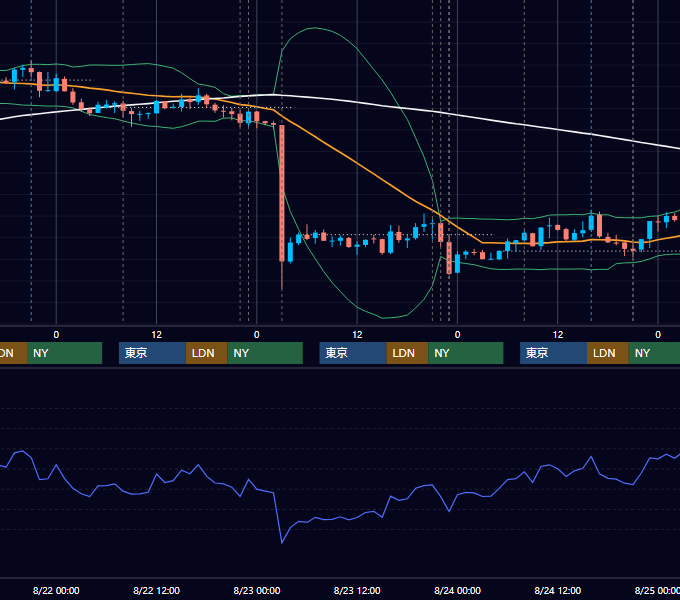Click the 8/22 00:00 time axis label

(x=56, y=590)
